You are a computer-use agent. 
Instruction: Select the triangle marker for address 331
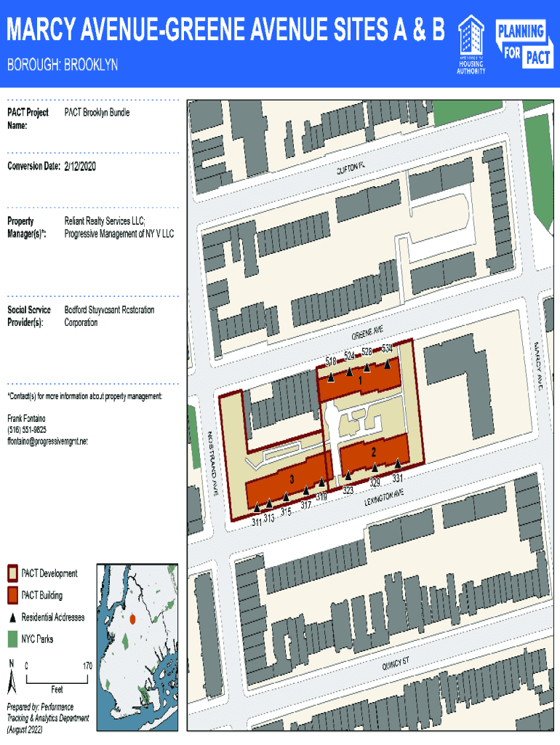(398, 463)
